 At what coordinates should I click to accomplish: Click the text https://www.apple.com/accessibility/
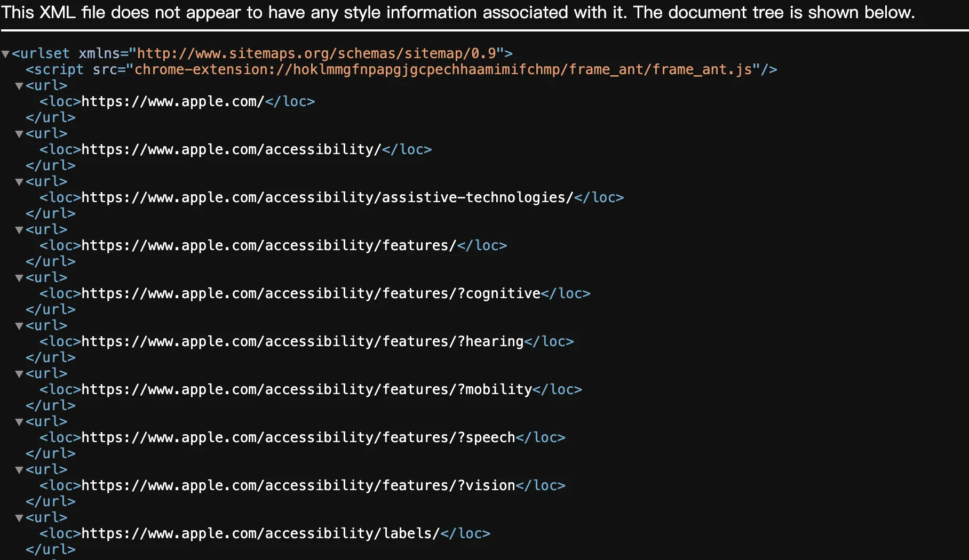[232, 149]
